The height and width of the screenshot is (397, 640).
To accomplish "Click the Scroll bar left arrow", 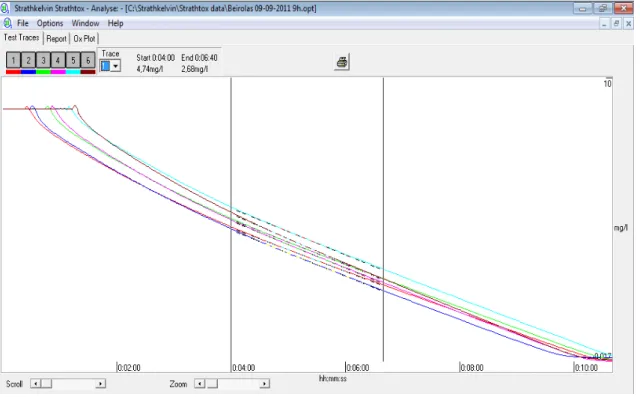I will [x=36, y=384].
